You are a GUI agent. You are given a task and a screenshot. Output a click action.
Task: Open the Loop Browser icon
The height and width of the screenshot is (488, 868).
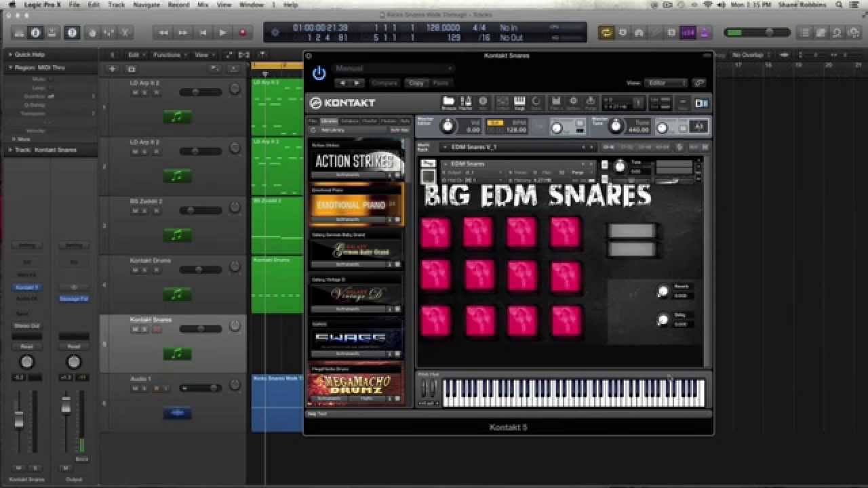pos(836,33)
